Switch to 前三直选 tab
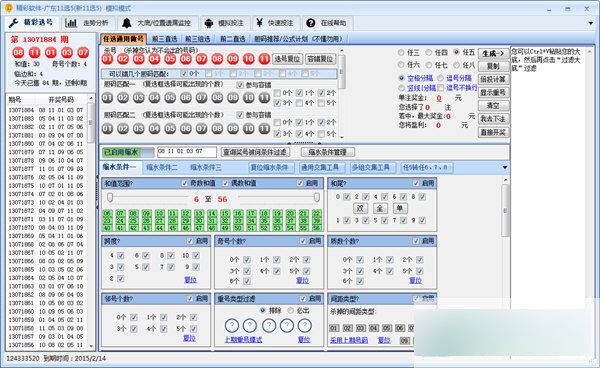The width and height of the screenshot is (600, 368). (x=165, y=39)
